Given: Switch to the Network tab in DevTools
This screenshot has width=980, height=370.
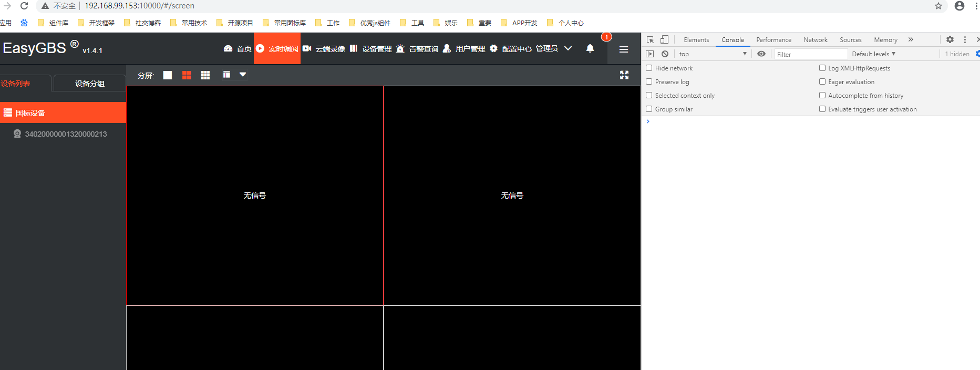Looking at the screenshot, I should pyautogui.click(x=816, y=39).
